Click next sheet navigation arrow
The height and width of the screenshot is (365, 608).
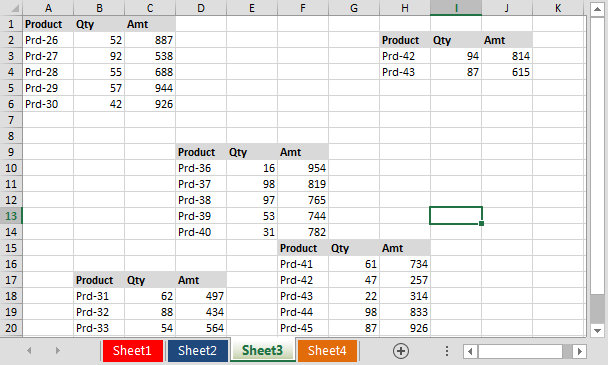pyautogui.click(x=57, y=351)
